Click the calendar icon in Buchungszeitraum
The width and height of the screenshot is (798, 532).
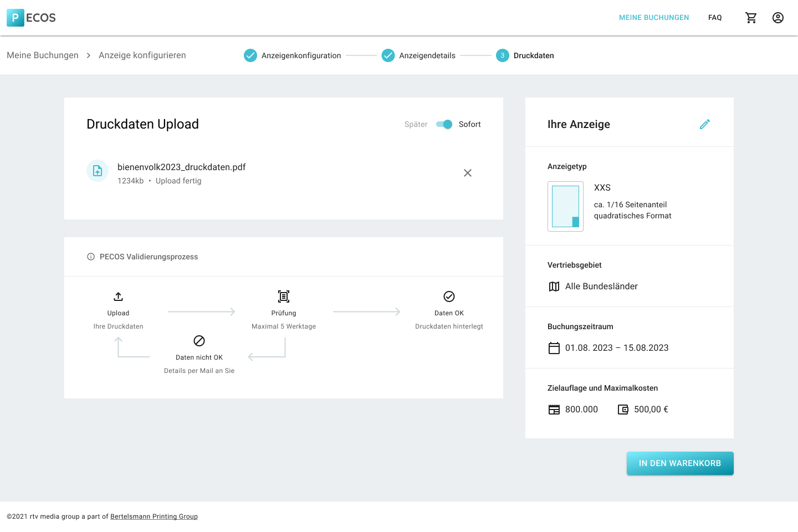point(554,348)
